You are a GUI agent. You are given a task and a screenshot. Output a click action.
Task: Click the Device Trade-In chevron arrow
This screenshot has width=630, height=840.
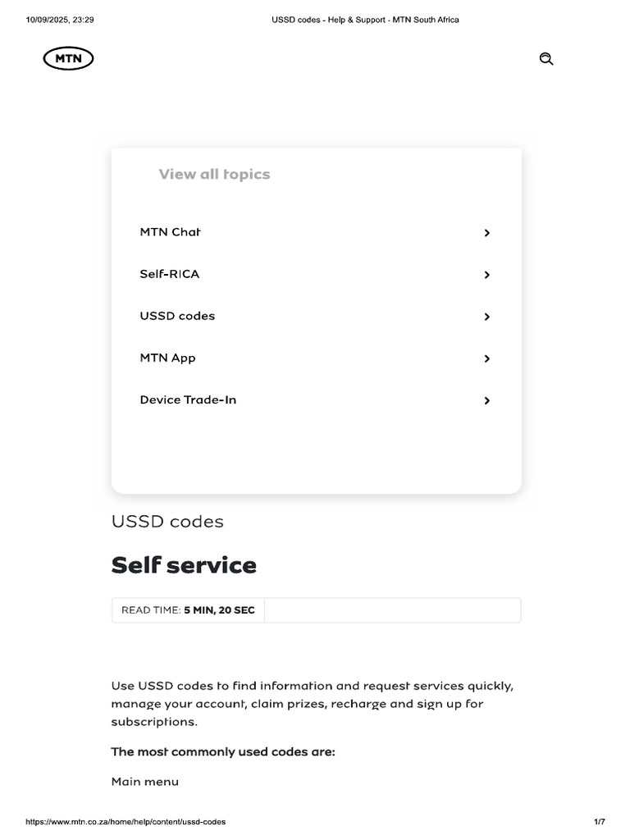486,400
